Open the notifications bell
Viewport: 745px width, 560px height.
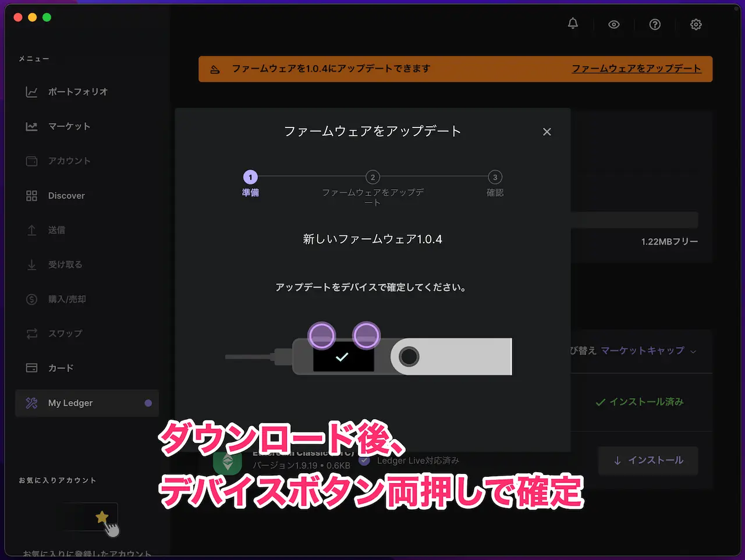[x=573, y=24]
